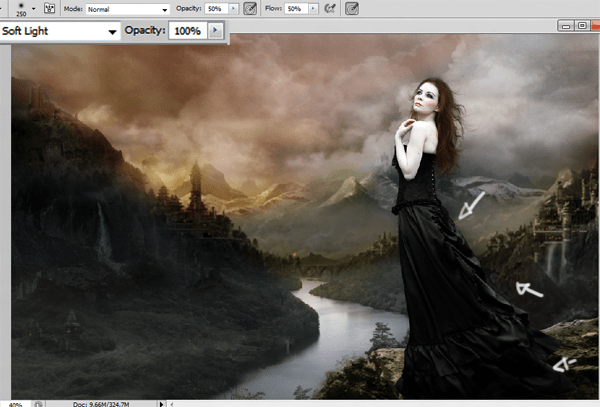Open the brush Mode dropdown set to Normal

(x=127, y=9)
